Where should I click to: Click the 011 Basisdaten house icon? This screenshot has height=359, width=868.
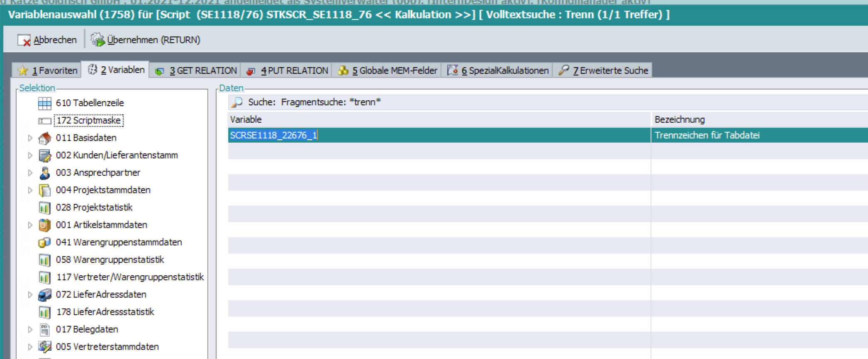[x=45, y=138]
